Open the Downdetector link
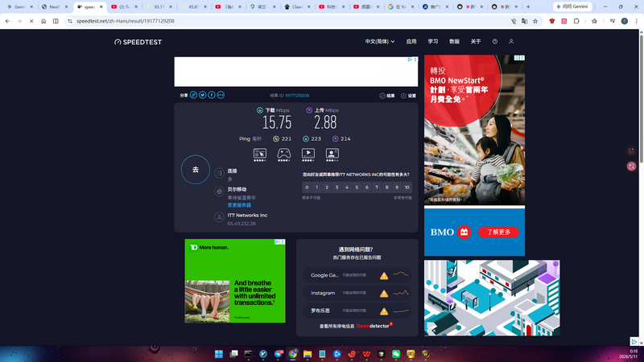The image size is (644, 362). pyautogui.click(x=374, y=326)
